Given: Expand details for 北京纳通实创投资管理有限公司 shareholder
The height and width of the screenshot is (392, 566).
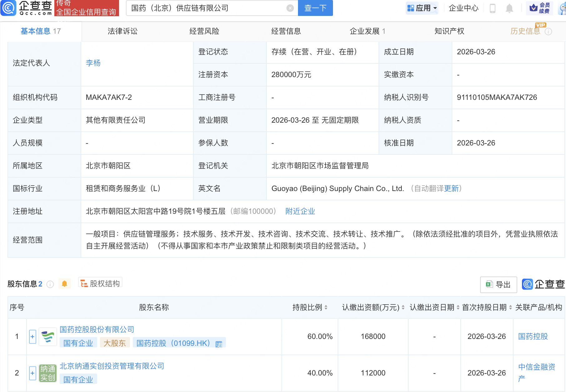Looking at the screenshot, I should (32, 373).
